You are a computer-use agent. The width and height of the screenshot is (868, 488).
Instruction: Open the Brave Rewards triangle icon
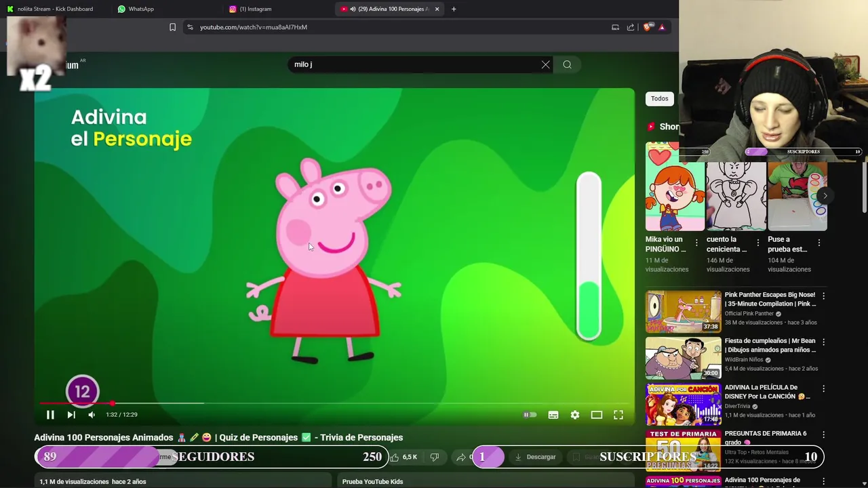click(x=662, y=27)
